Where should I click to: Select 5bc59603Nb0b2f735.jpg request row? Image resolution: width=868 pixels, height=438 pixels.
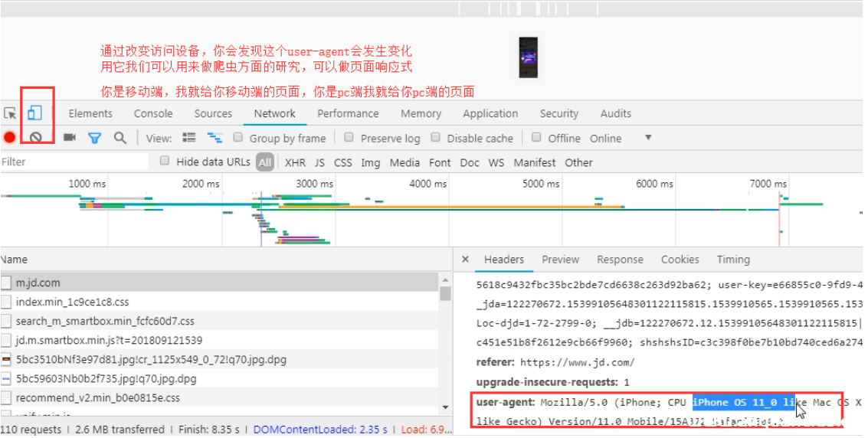click(220, 379)
